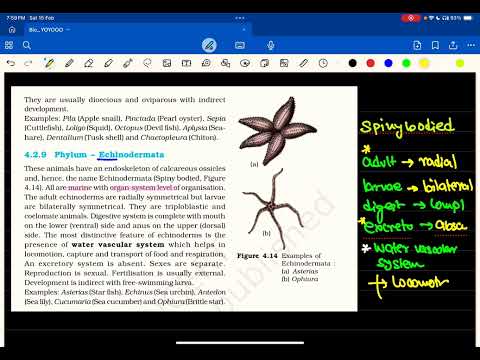Select the Highlighter tool
Screen dimensions: 480x360
108,63
